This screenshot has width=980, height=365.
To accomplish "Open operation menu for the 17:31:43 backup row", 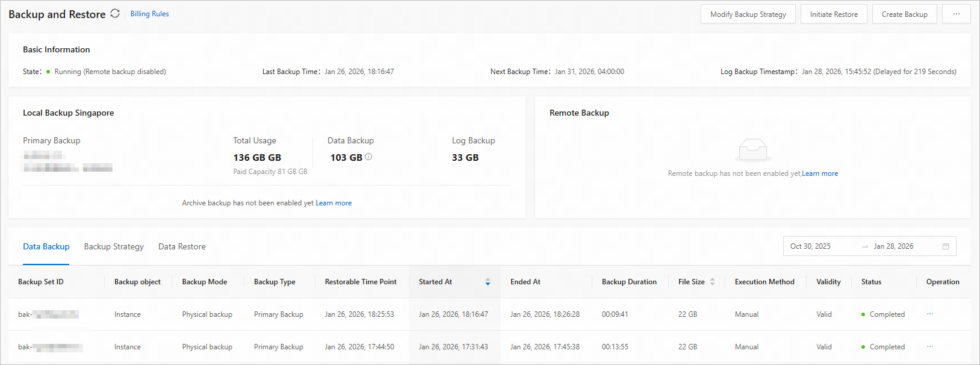I will click(930, 347).
